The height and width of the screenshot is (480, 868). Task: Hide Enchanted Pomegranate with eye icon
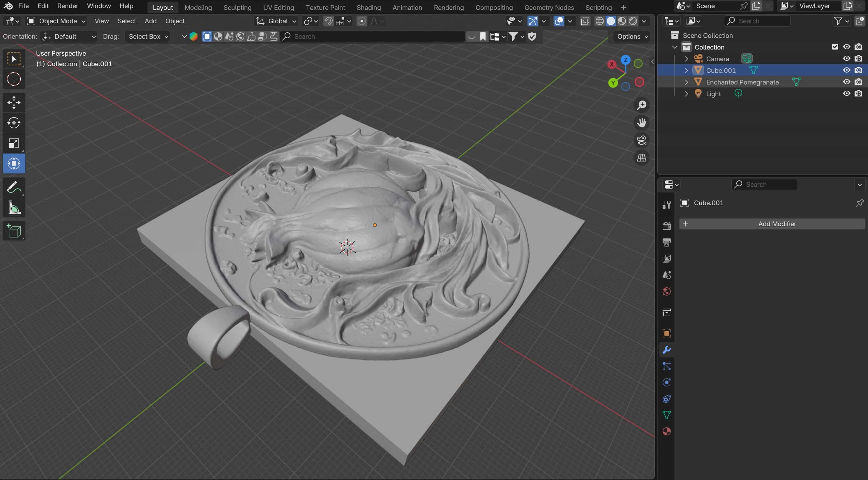click(846, 82)
